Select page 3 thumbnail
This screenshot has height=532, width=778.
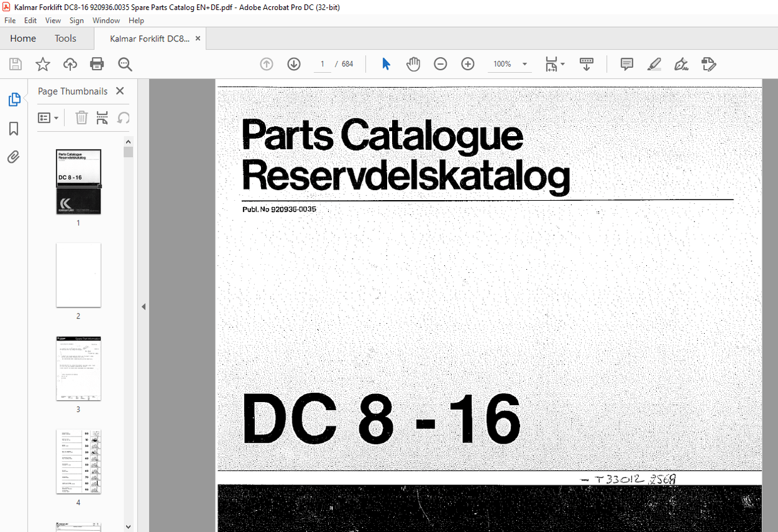(78, 368)
